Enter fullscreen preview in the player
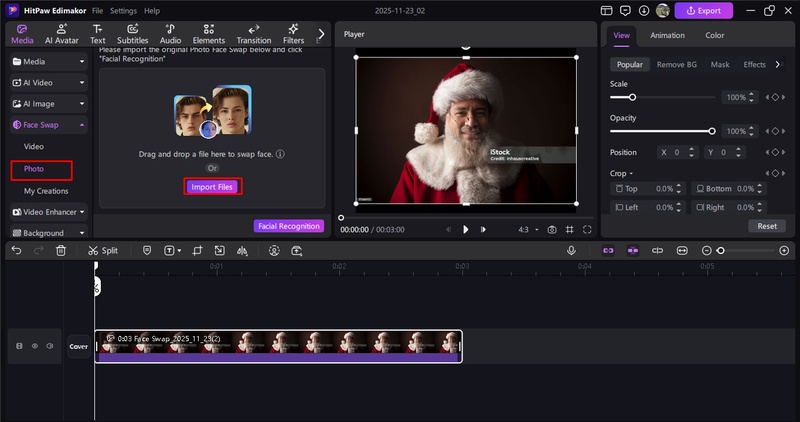The width and height of the screenshot is (800, 422). (x=588, y=230)
